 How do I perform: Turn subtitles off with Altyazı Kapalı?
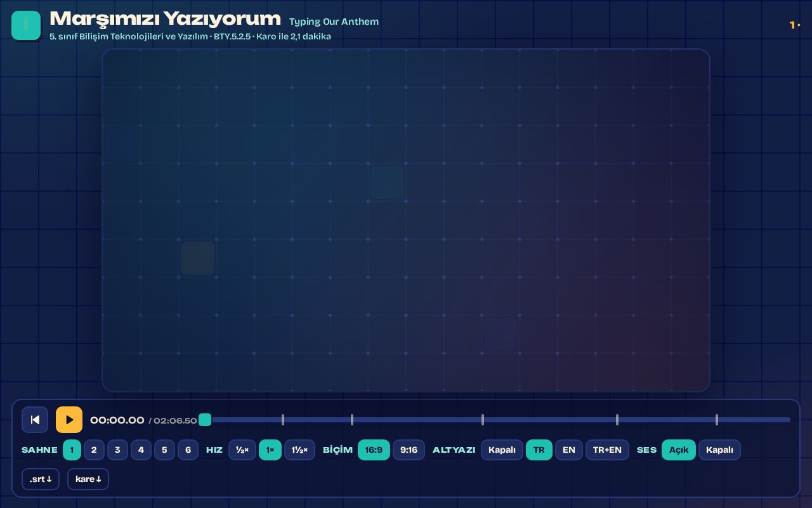click(502, 450)
